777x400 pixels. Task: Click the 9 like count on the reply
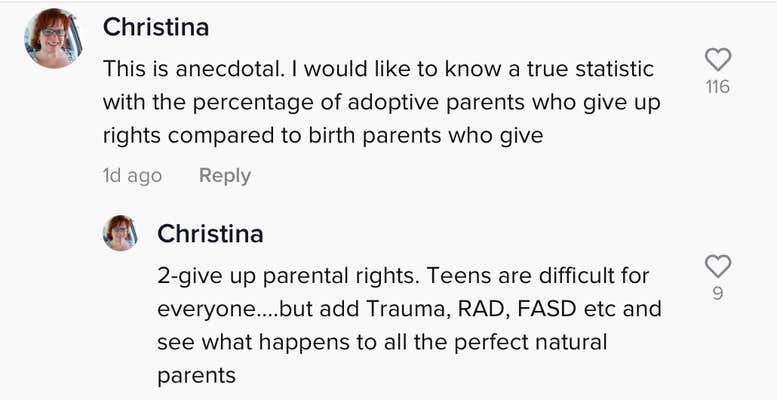tap(718, 294)
